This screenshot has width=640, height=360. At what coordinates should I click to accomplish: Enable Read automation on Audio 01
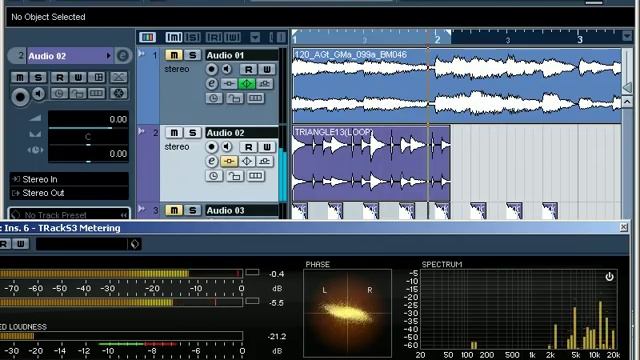(x=248, y=69)
